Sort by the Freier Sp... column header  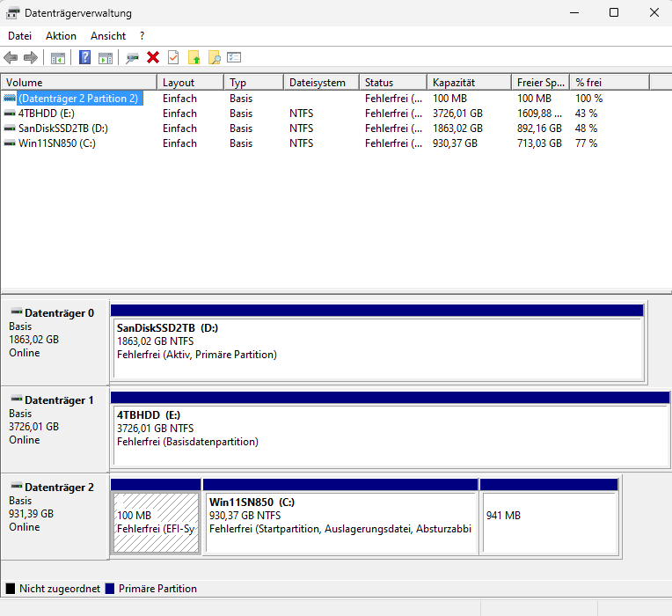click(x=540, y=83)
